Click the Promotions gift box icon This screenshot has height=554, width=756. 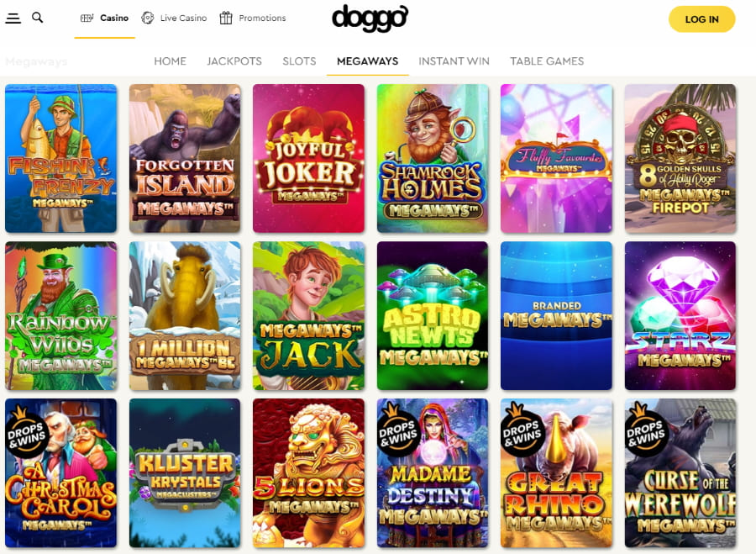click(x=226, y=18)
